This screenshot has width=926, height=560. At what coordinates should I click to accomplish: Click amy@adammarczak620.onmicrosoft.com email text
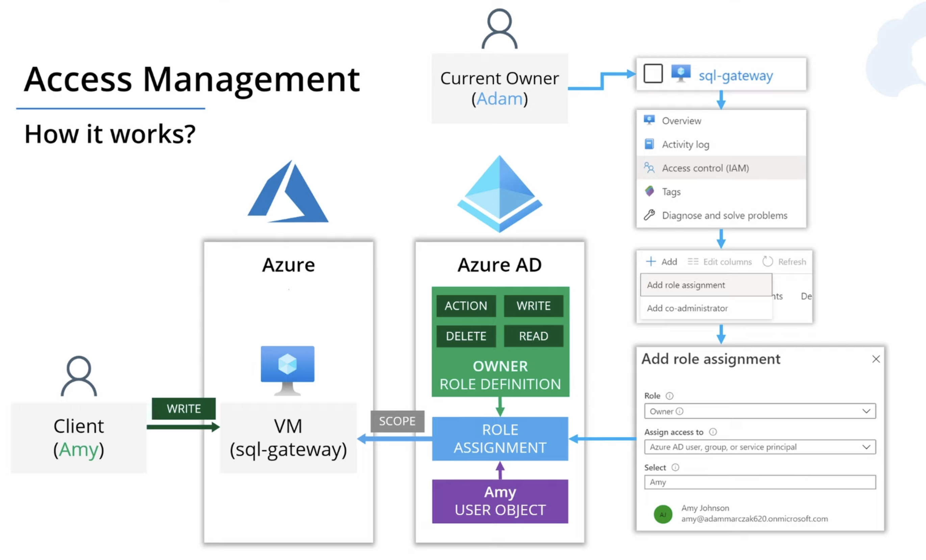(755, 519)
